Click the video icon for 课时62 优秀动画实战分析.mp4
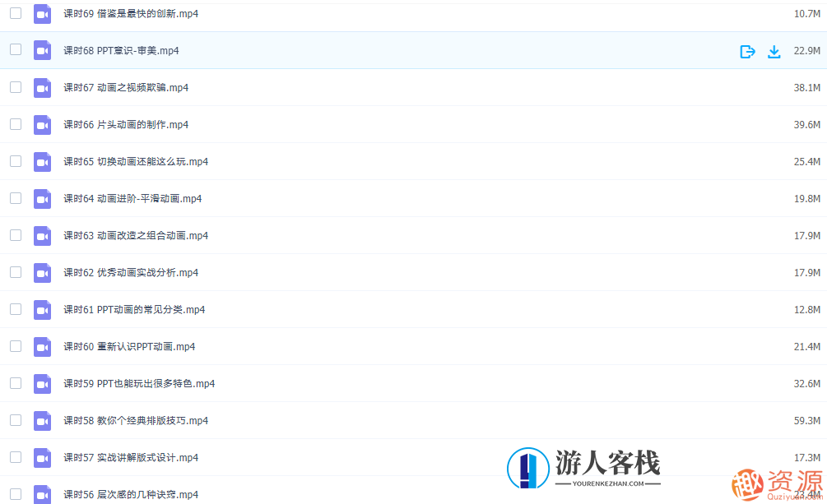The image size is (827, 504). pyautogui.click(x=42, y=272)
